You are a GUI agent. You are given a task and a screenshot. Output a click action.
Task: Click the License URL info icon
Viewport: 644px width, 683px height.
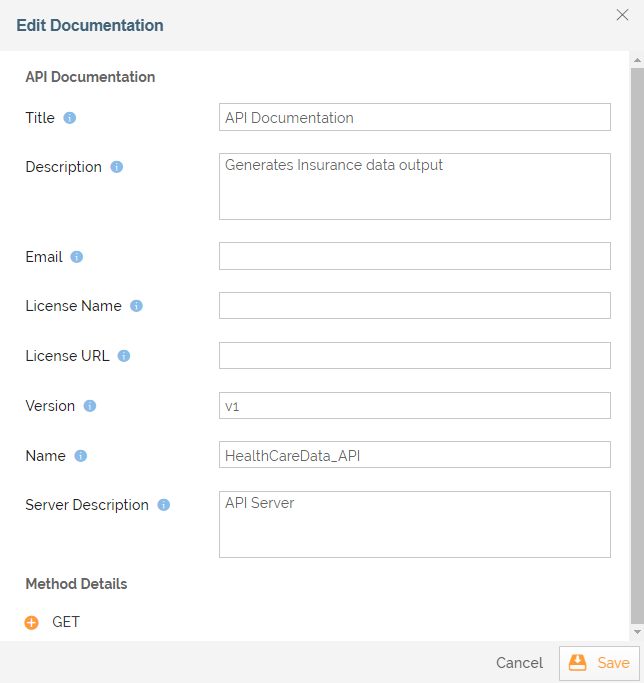[125, 356]
